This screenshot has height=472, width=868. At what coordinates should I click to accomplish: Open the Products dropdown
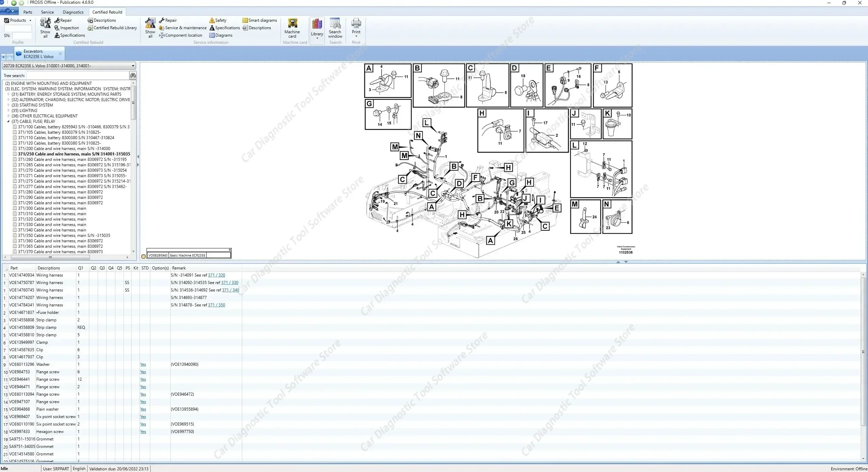18,20
